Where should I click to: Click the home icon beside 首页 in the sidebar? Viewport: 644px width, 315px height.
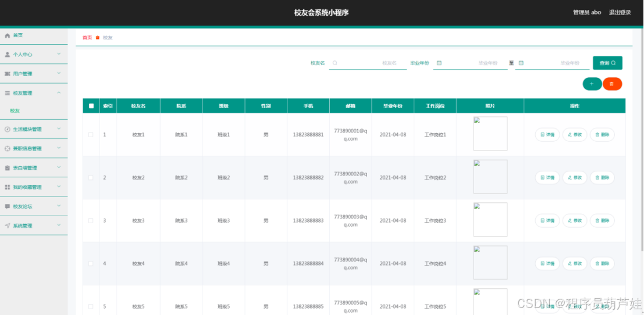pos(7,35)
